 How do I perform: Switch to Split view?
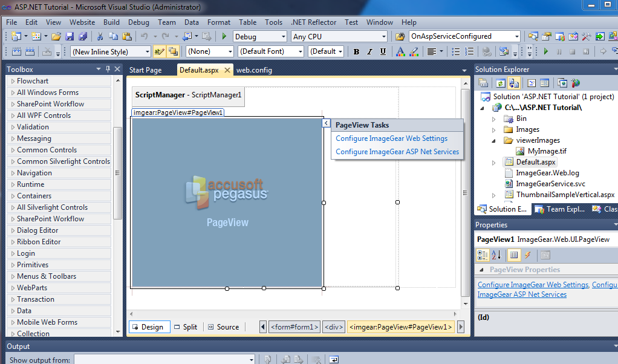pos(186,327)
